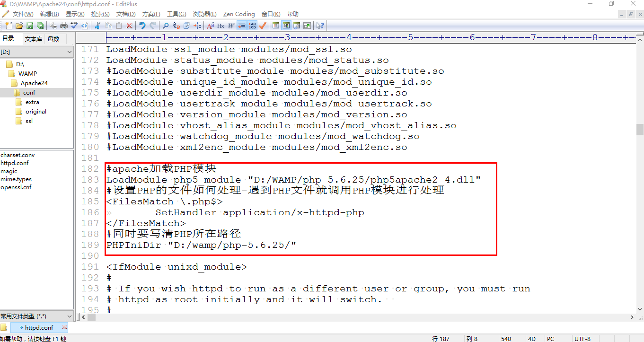The width and height of the screenshot is (644, 342).
Task: Select mime.types in the file list
Action: [x=16, y=179]
